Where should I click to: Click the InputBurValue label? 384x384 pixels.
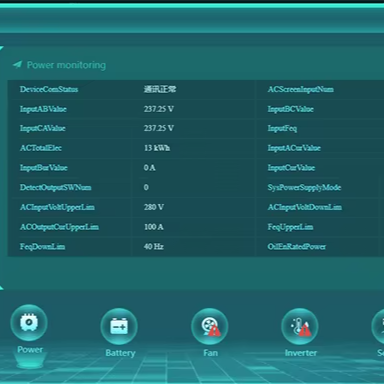44,168
